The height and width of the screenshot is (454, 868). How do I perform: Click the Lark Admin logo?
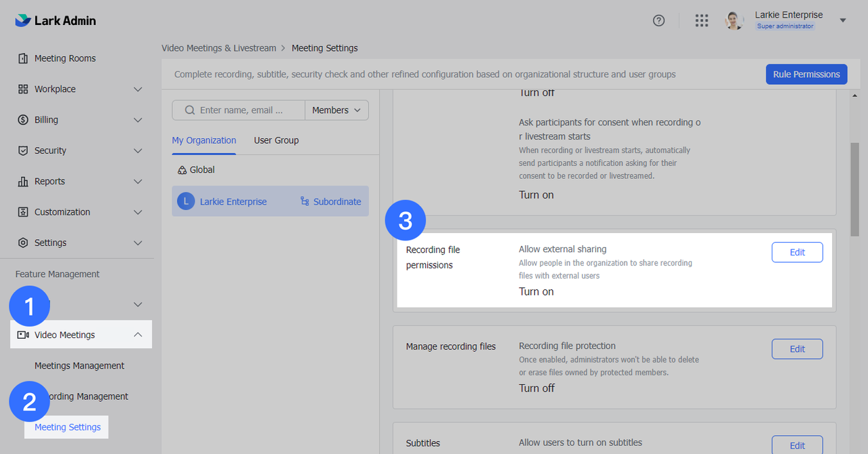click(x=56, y=20)
